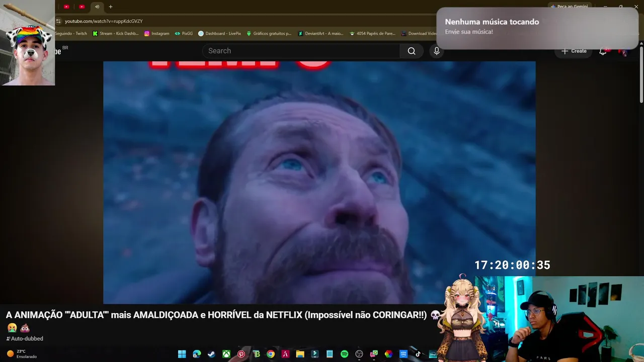Open the YouTube account avatar menu
644x362 pixels.
tap(623, 51)
